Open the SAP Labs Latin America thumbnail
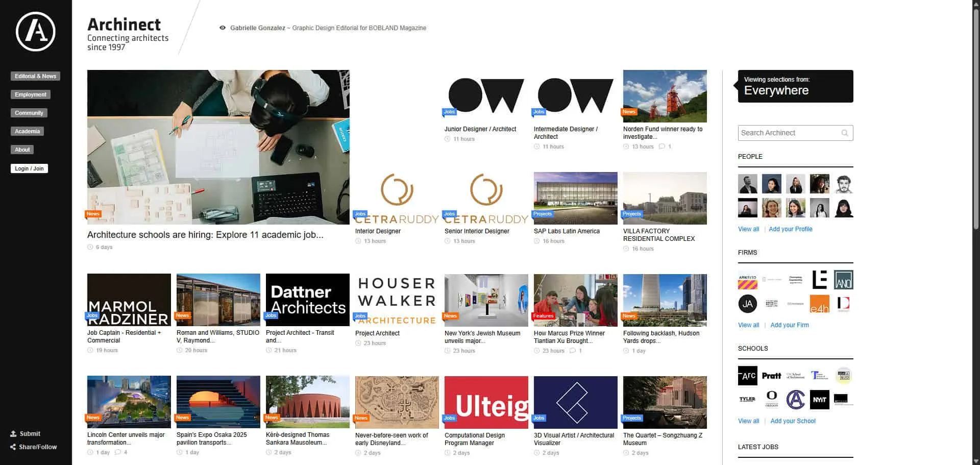Image resolution: width=980 pixels, height=465 pixels. [x=575, y=198]
